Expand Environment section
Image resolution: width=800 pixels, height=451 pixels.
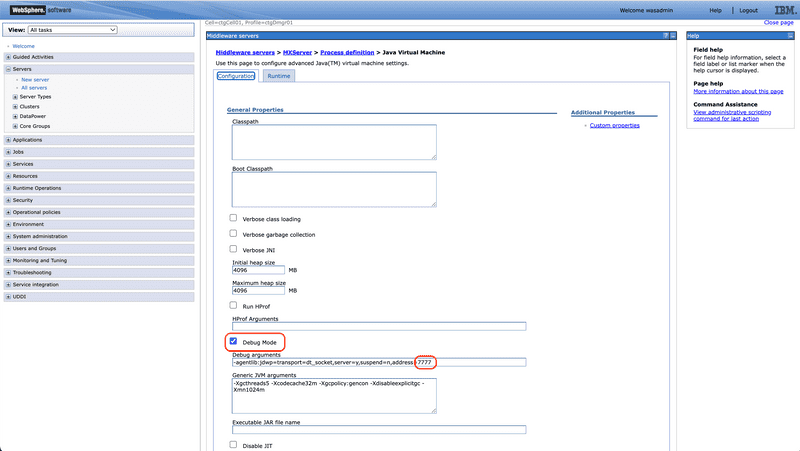[x=8, y=224]
